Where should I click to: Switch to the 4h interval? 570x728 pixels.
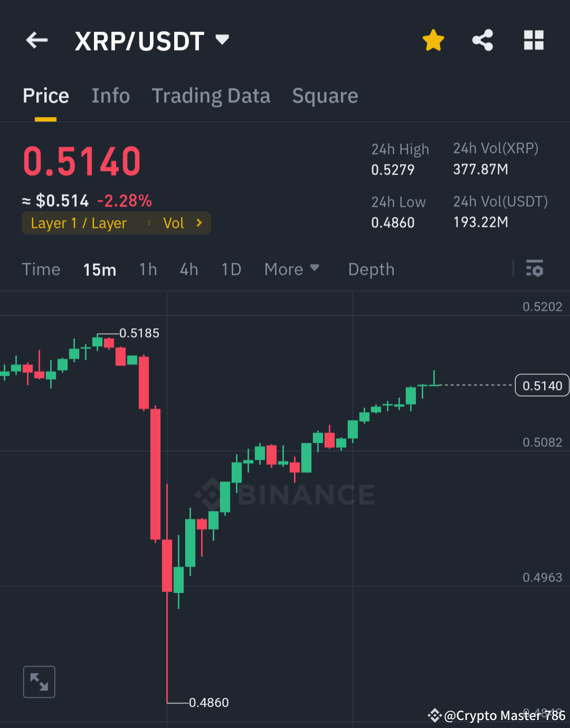pyautogui.click(x=189, y=269)
